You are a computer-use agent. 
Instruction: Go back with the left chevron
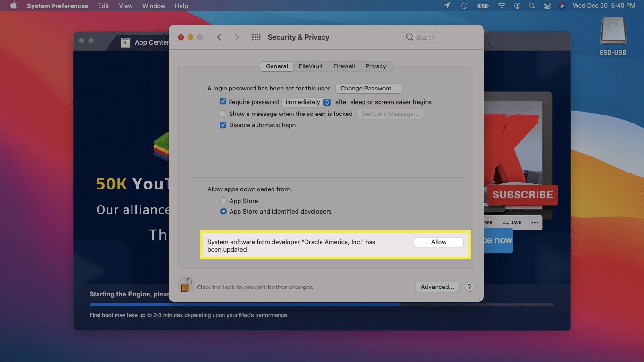[x=219, y=37]
